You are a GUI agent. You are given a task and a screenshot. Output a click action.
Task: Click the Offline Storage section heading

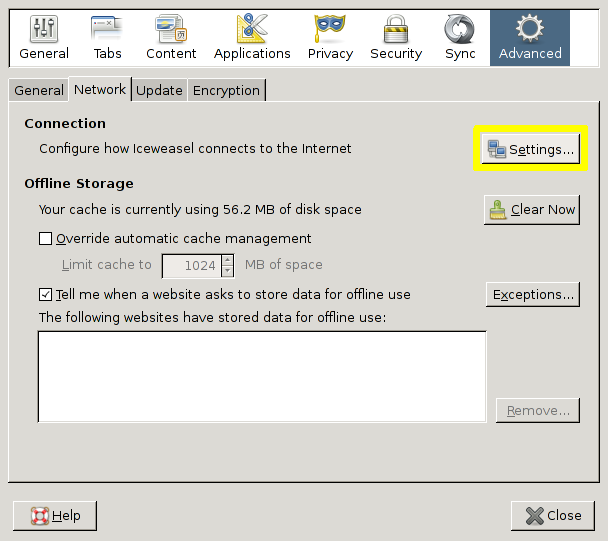[x=79, y=183]
